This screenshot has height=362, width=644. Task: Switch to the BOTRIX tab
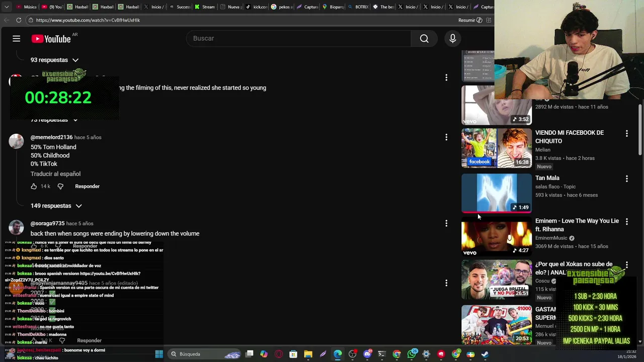358,7
